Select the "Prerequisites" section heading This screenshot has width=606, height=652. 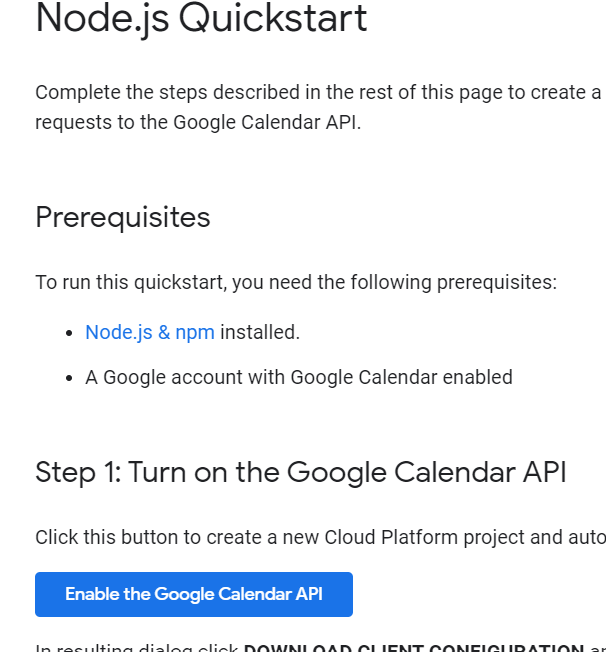coord(123,217)
